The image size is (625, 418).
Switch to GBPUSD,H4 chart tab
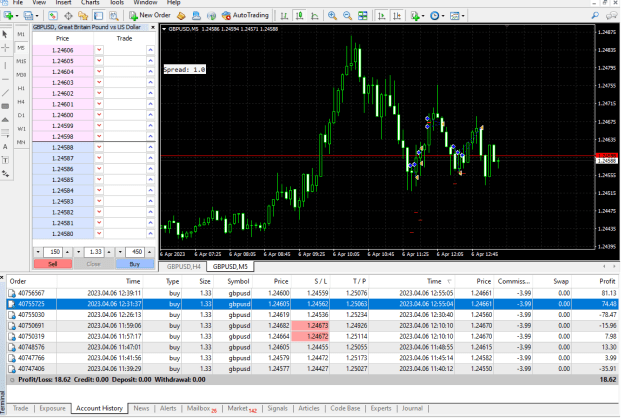tap(184, 266)
